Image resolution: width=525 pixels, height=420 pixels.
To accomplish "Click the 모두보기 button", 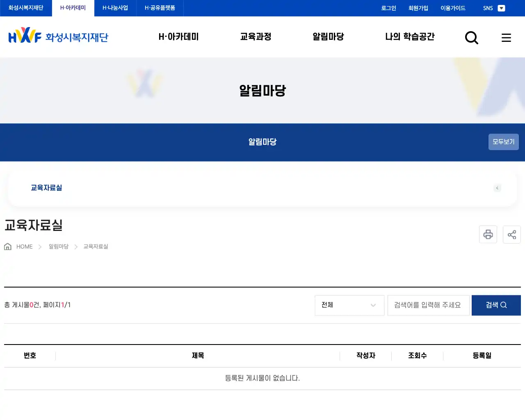I will point(503,142).
